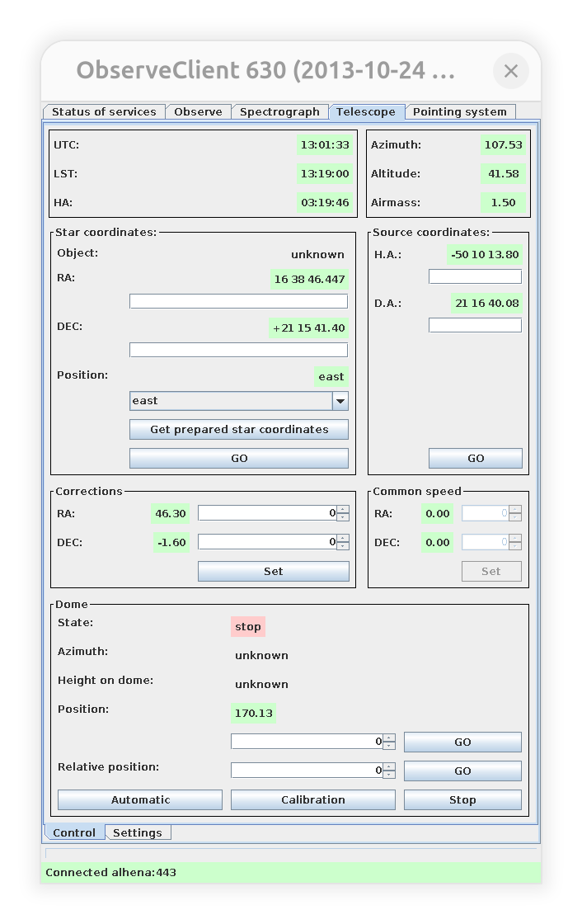This screenshot has height=924, width=582.
Task: Click the source D.A. input field
Action: (476, 325)
